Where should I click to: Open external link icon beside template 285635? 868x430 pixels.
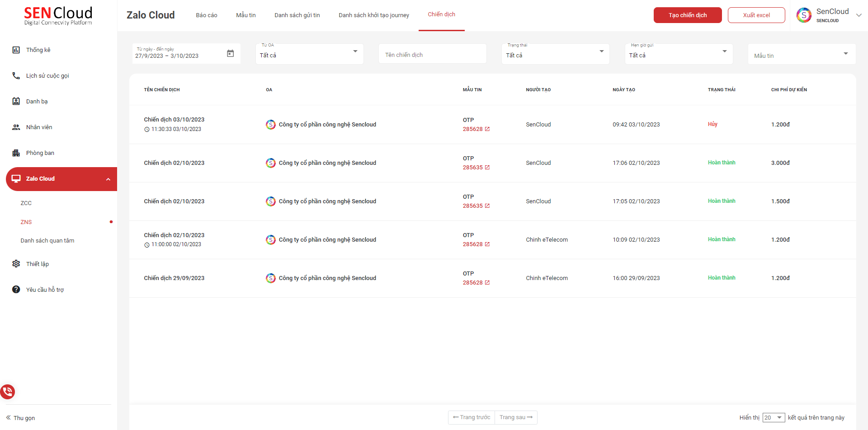click(x=487, y=168)
